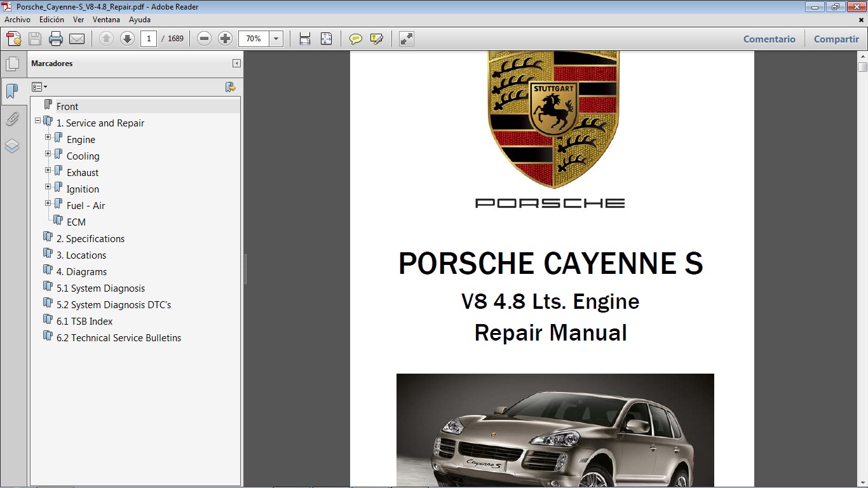Select the Sticky Note comment icon
Screen dimensions: 868x488
(354, 39)
